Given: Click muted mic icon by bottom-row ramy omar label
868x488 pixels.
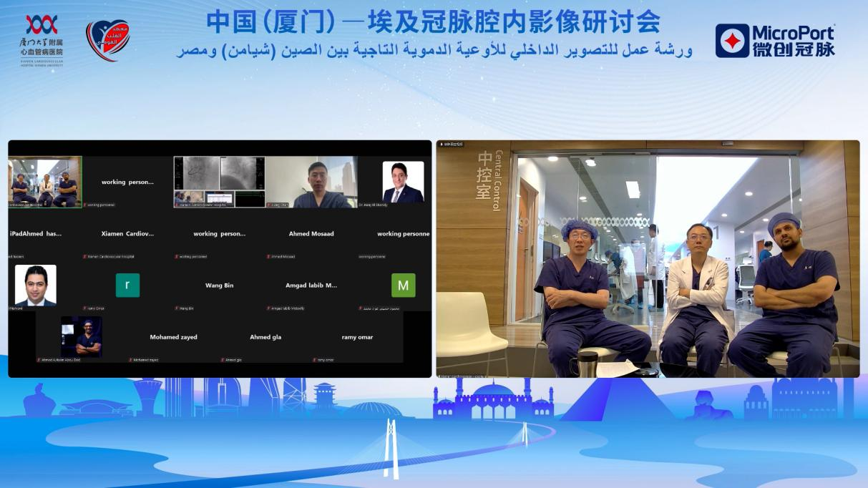Looking at the screenshot, I should 315,360.
